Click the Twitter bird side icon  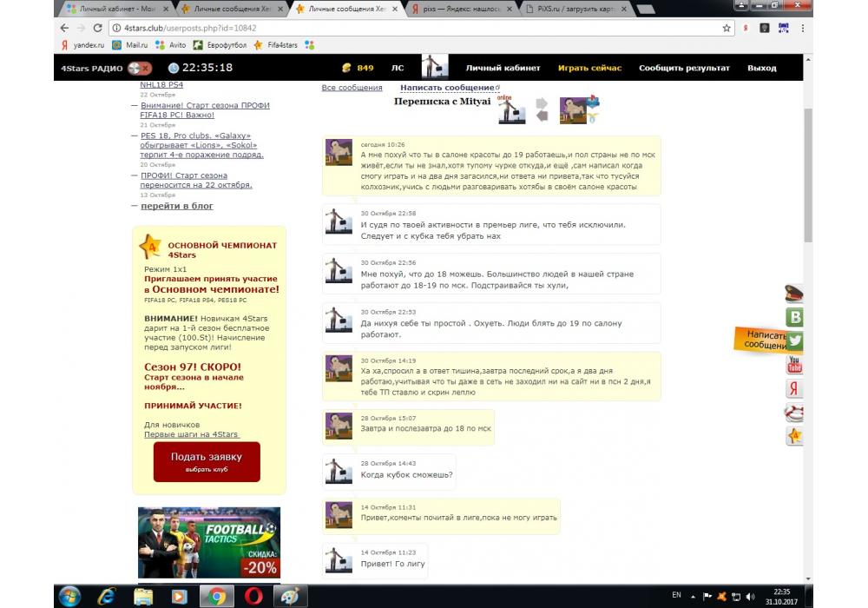(795, 341)
